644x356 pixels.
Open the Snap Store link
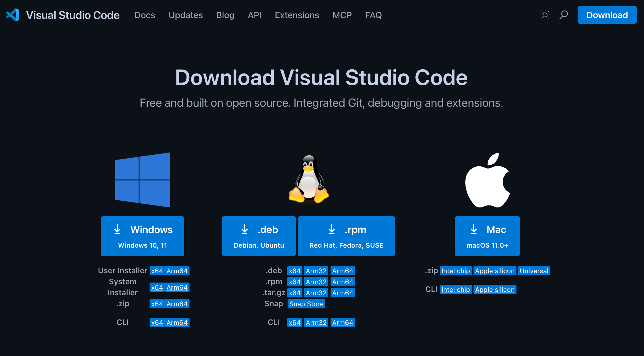coord(306,304)
